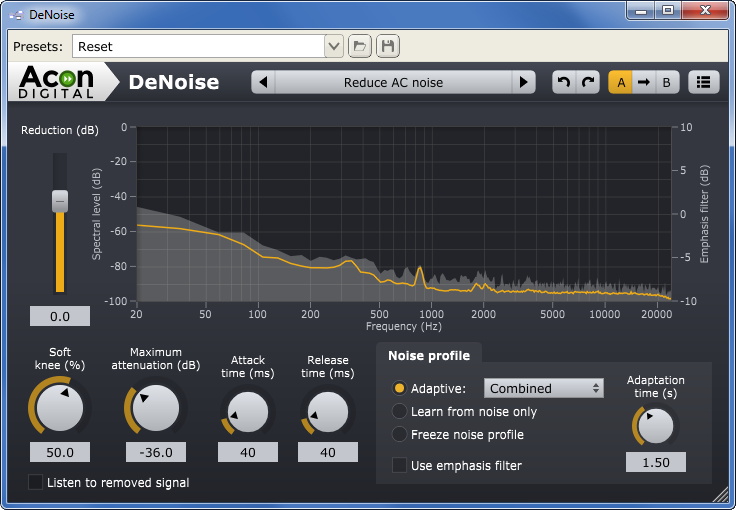
Task: Switch to settings A
Action: (621, 82)
